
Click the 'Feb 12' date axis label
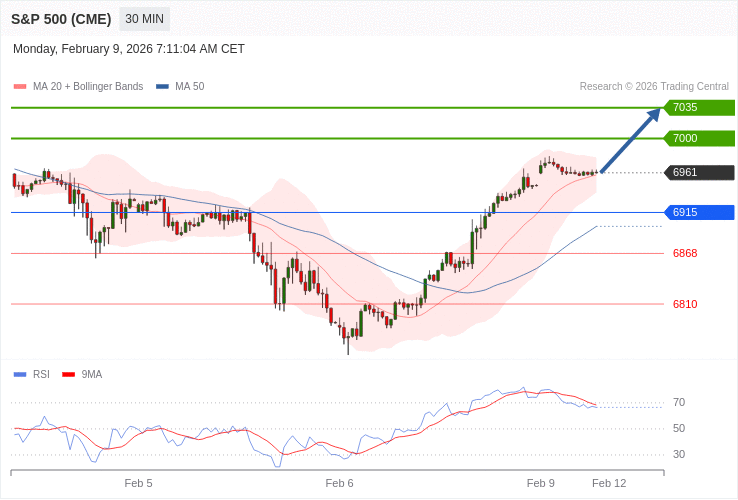click(x=609, y=484)
